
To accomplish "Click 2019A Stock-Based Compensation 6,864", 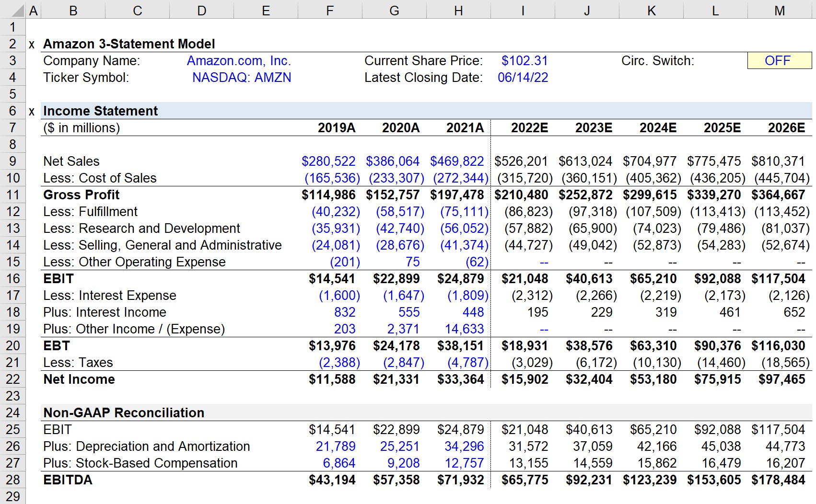I will coord(339,463).
